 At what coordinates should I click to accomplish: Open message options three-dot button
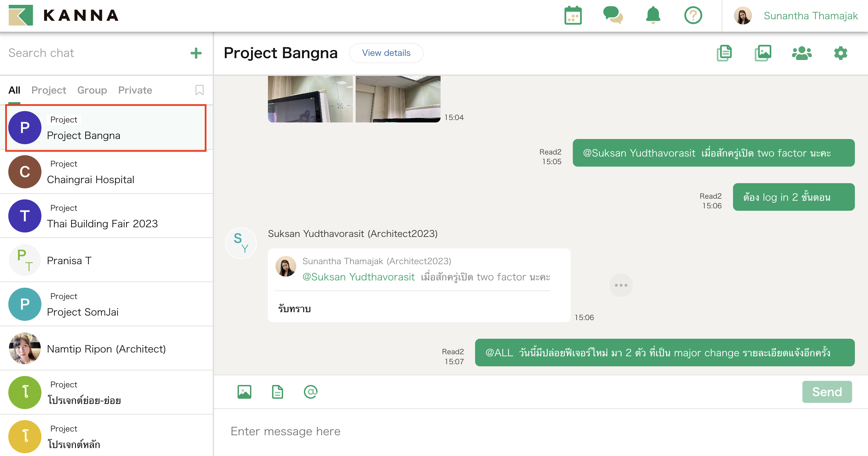[x=621, y=285]
